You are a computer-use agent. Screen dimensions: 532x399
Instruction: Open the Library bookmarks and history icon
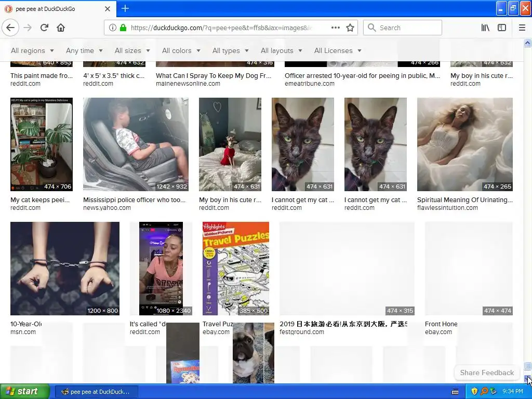(485, 28)
